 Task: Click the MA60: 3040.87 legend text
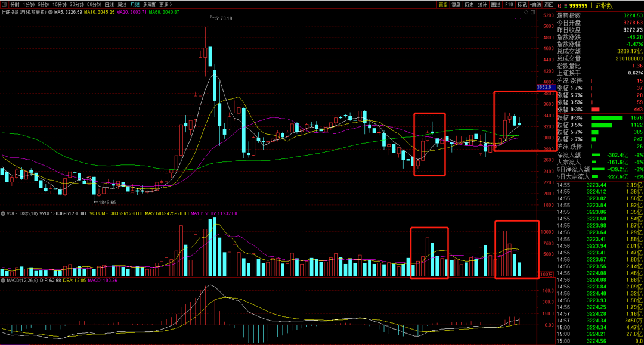pos(164,13)
